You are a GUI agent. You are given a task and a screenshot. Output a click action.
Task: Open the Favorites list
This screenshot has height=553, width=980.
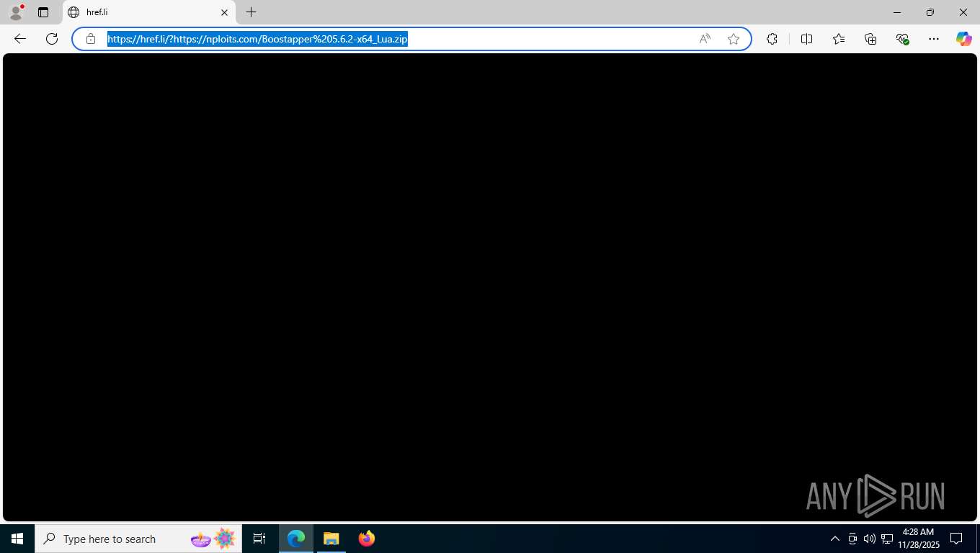tap(839, 39)
